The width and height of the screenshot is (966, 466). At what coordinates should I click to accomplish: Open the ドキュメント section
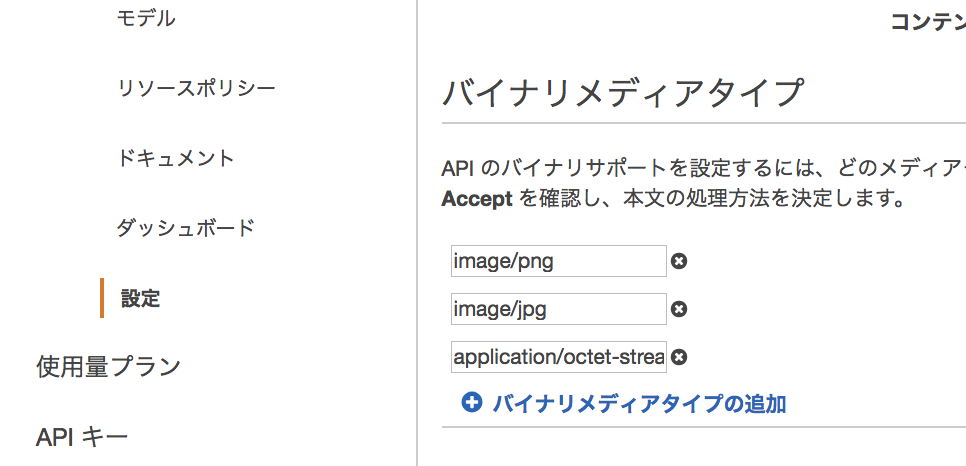[x=176, y=158]
